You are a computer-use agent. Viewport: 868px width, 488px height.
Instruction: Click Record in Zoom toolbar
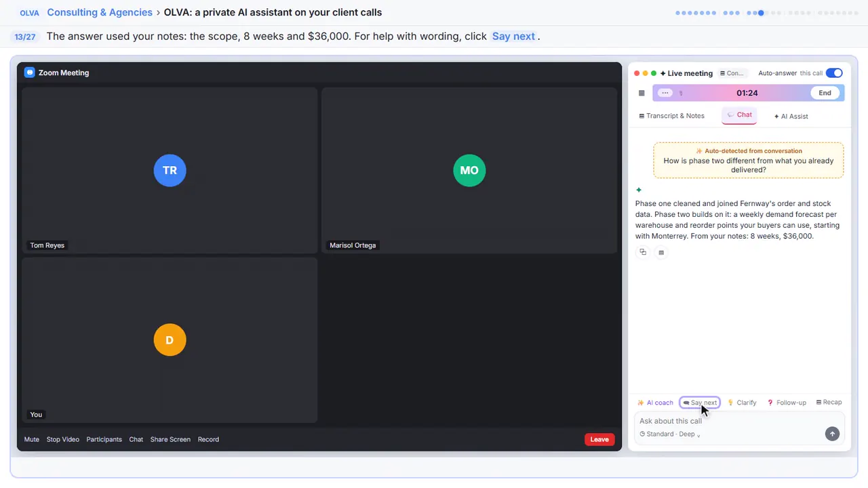click(208, 439)
